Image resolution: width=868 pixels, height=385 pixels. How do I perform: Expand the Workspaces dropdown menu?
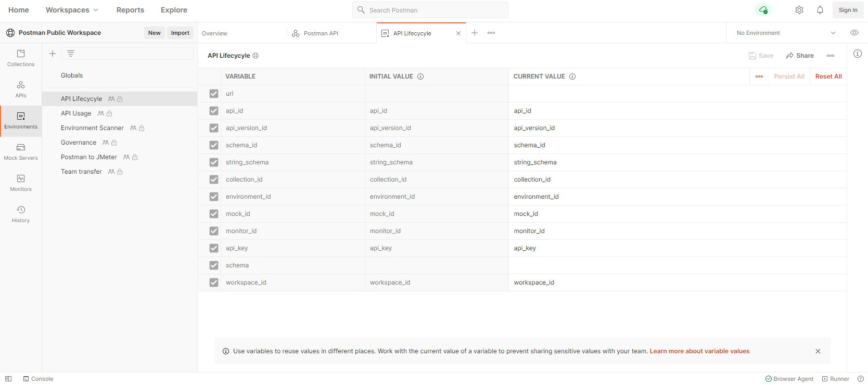point(72,10)
